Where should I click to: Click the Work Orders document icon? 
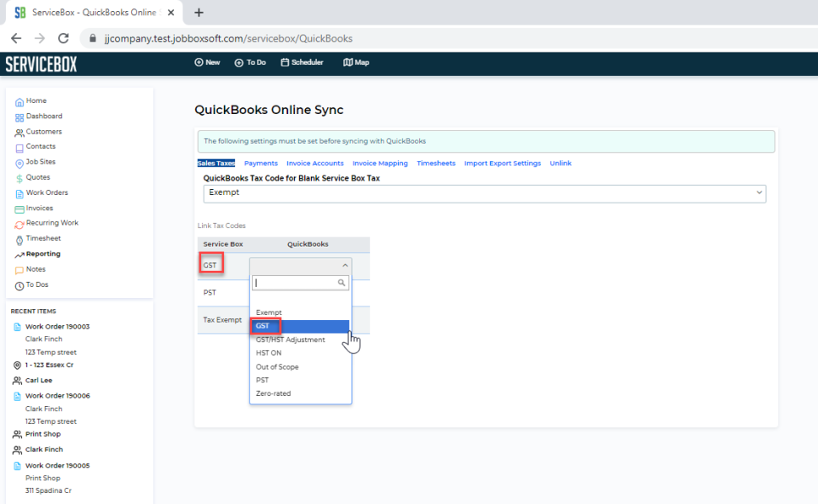click(20, 194)
